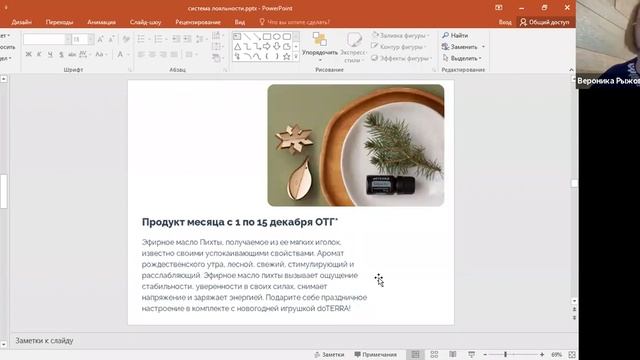Open Примечания comments pane

click(x=376, y=354)
